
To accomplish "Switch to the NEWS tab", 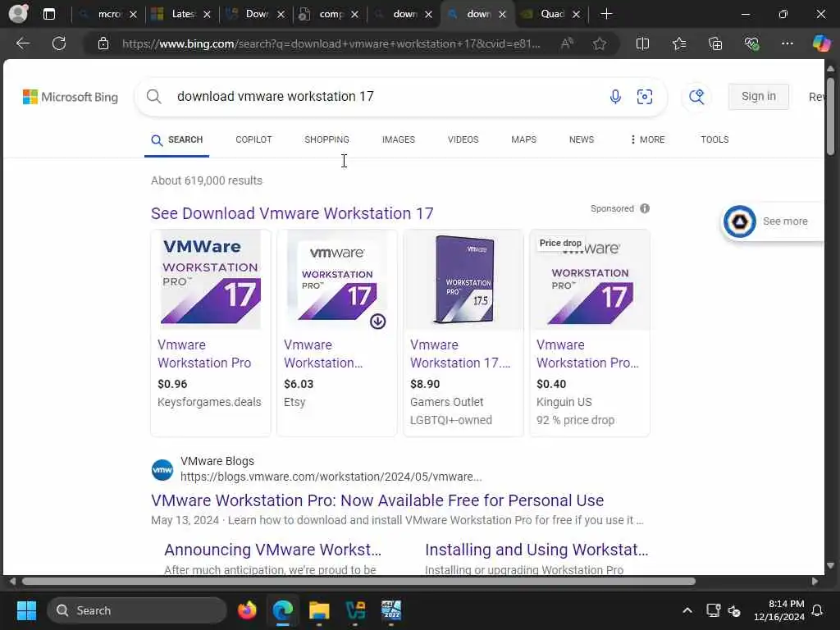I will point(582,139).
